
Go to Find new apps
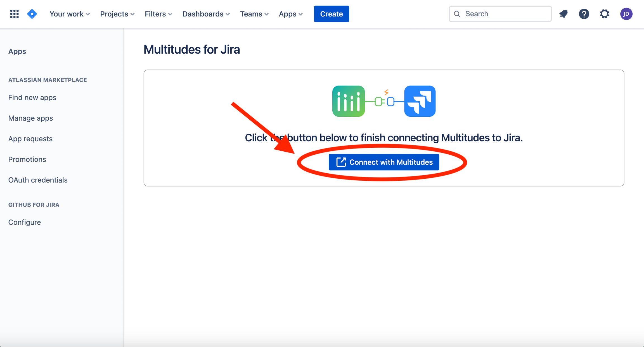(32, 97)
